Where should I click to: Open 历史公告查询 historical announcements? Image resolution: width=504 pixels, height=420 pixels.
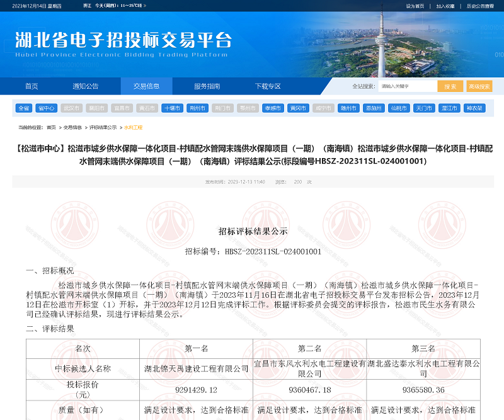(480, 6)
